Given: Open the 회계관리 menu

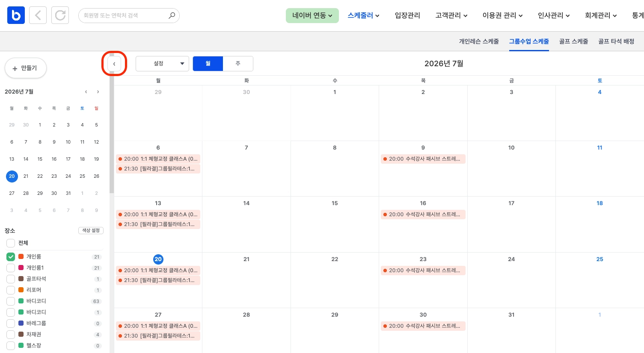Looking at the screenshot, I should tap(601, 15).
